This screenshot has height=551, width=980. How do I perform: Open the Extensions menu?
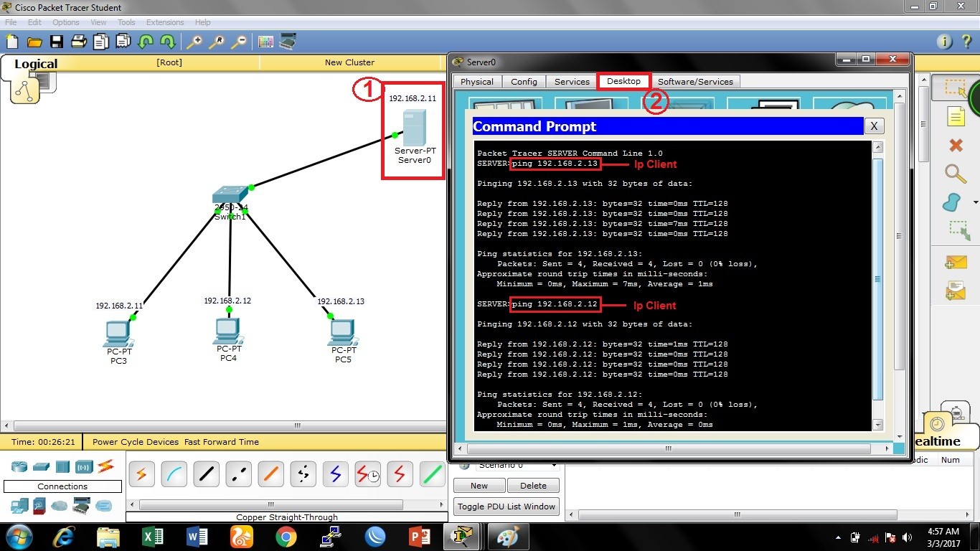tap(165, 22)
